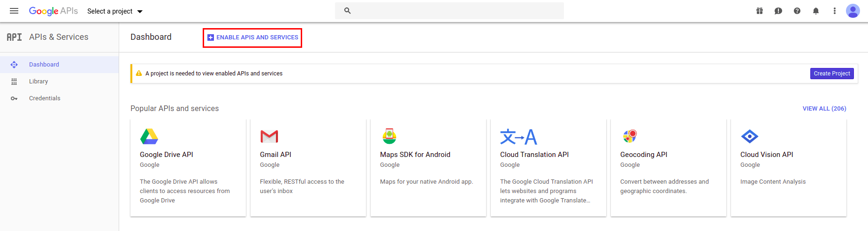868x231 pixels.
Task: Open the user account avatar
Action: pos(853,11)
